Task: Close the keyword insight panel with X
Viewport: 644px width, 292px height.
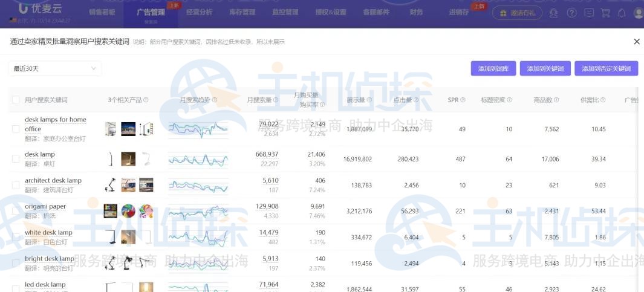Action: point(637,42)
